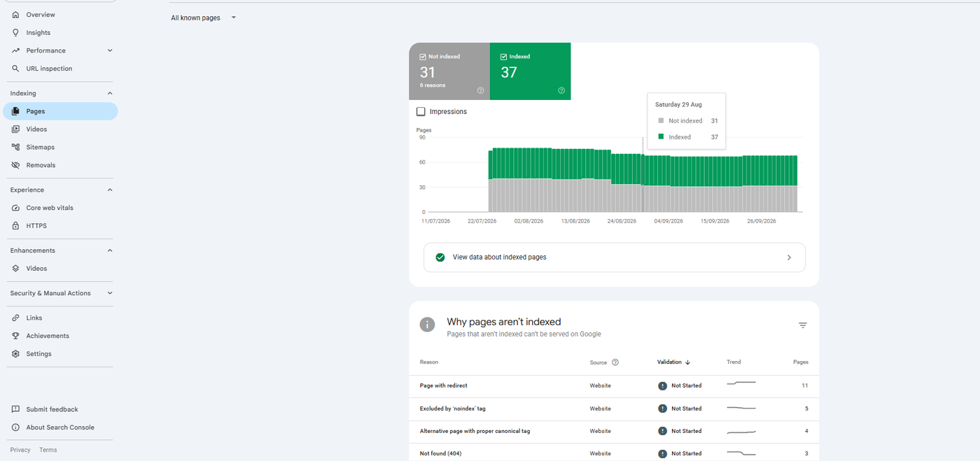Click the Settings gear icon

(x=15, y=354)
